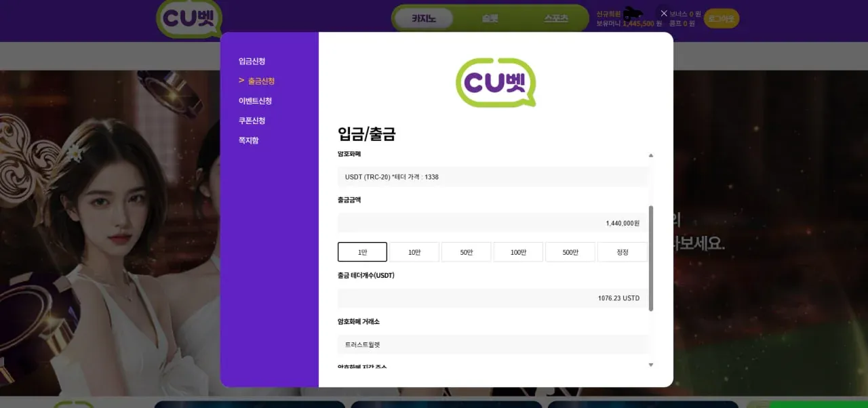Click the 출금 테더개수(USDT) label
The width and height of the screenshot is (868, 408).
click(x=366, y=275)
